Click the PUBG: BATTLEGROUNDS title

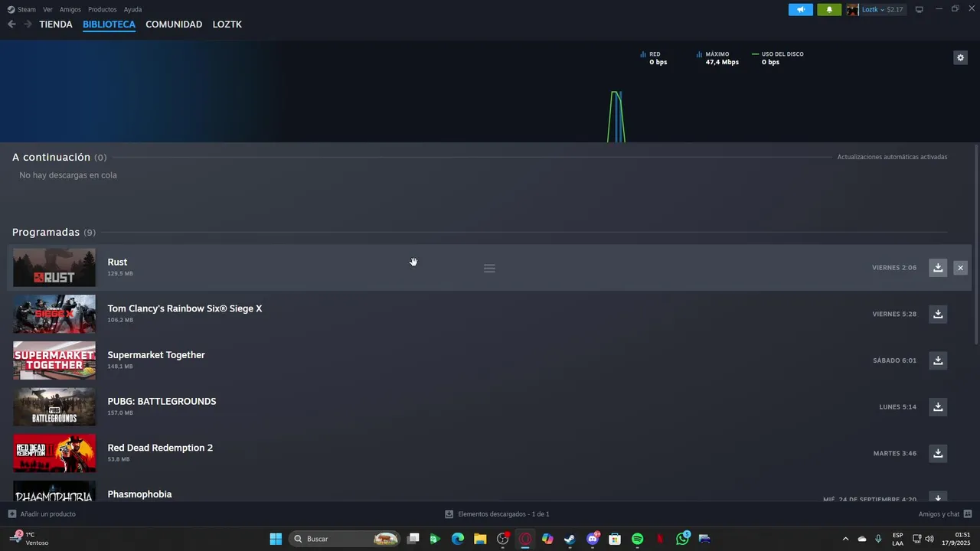(162, 401)
